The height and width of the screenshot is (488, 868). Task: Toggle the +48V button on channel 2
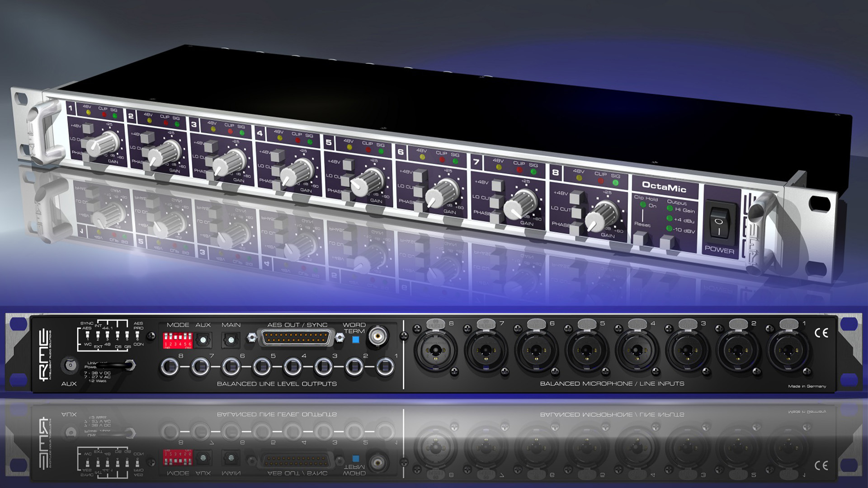pyautogui.click(x=148, y=137)
